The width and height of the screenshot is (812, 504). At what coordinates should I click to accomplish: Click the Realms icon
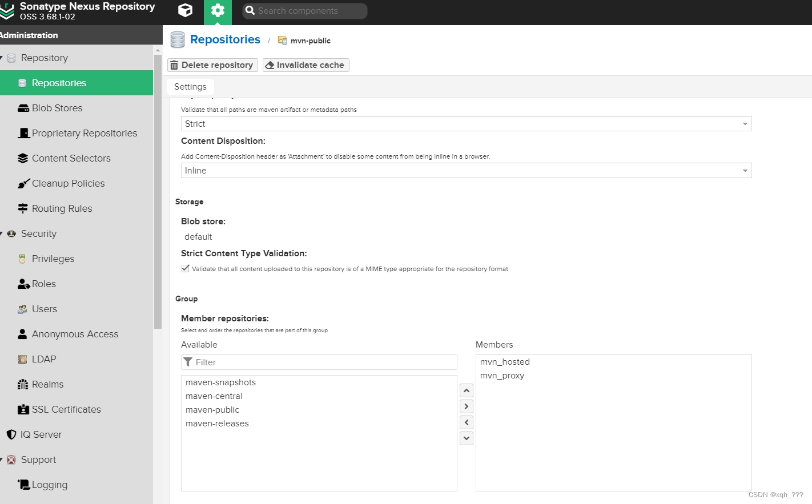coord(23,384)
